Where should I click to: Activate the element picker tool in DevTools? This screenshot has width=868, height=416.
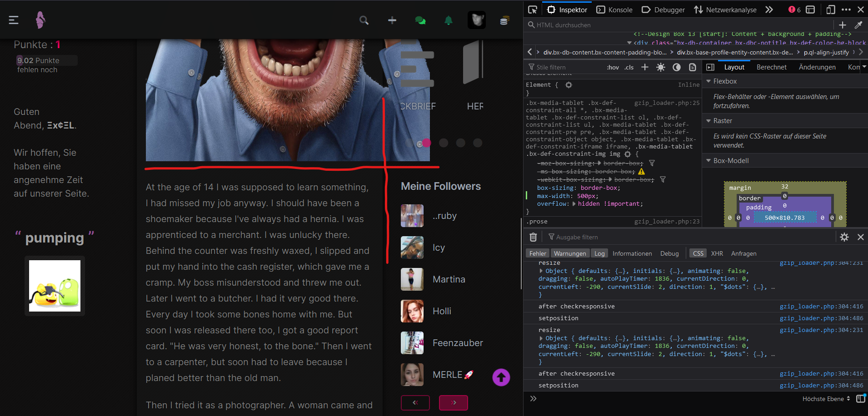click(x=533, y=10)
